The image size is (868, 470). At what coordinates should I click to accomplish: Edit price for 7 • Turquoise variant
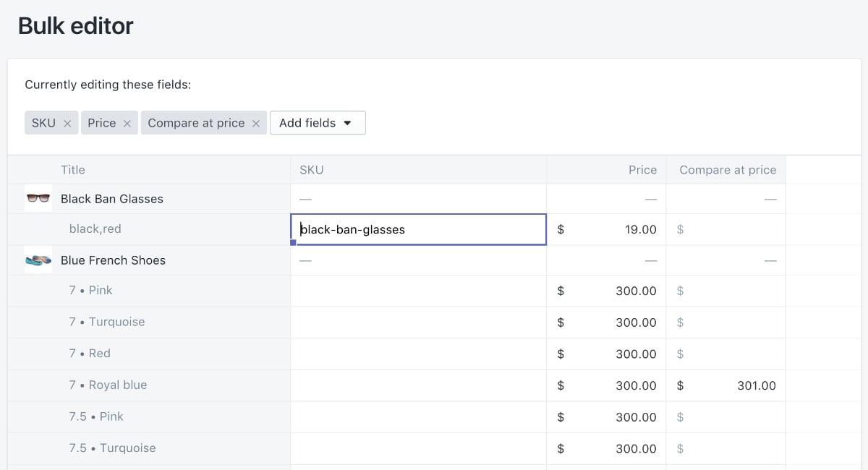pyautogui.click(x=606, y=322)
